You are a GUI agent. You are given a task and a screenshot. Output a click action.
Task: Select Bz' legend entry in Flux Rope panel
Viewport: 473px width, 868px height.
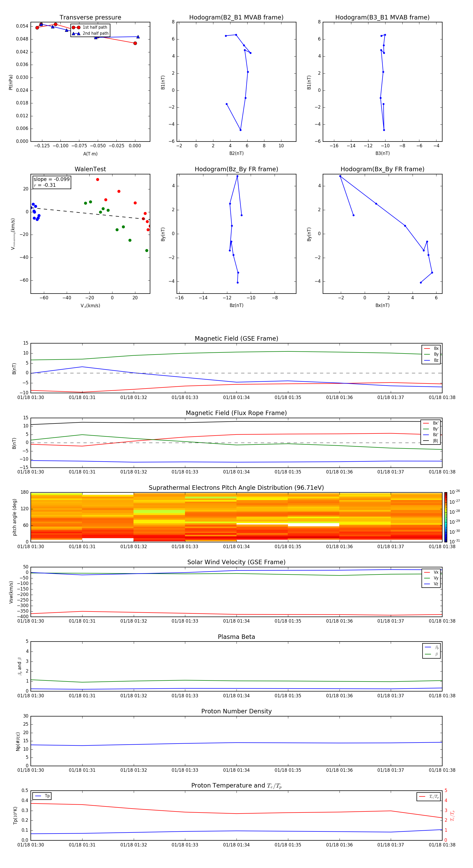pos(431,435)
